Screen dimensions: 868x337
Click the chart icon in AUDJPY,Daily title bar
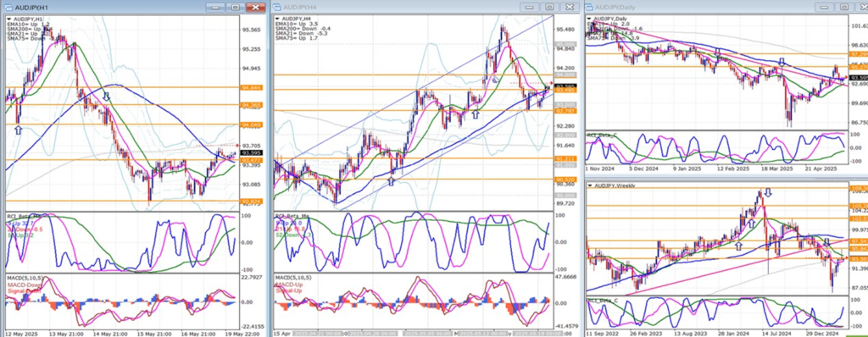click(590, 7)
